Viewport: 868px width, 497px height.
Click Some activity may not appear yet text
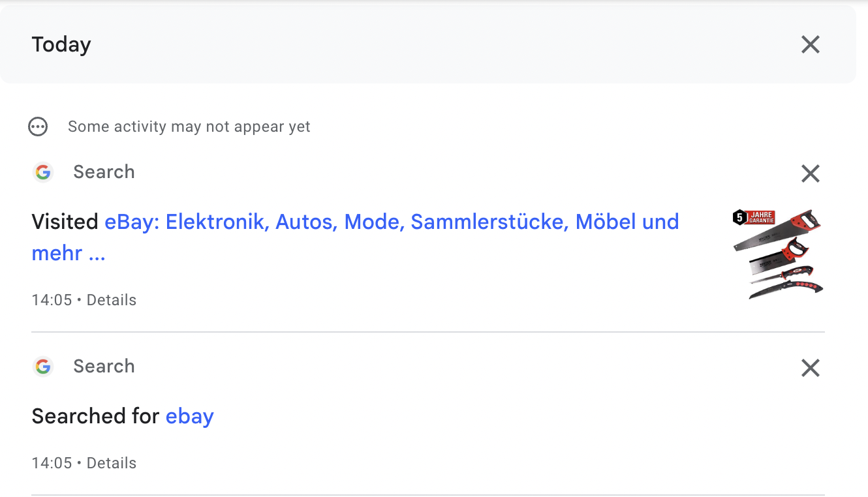(189, 127)
